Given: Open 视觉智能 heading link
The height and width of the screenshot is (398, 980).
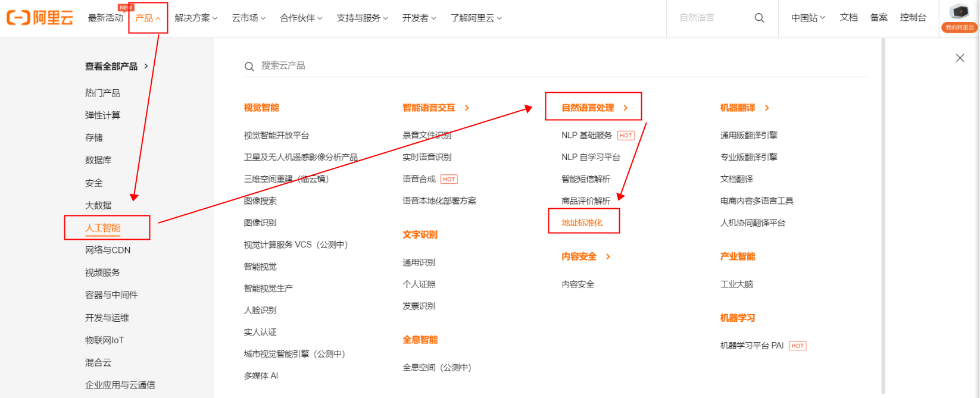Looking at the screenshot, I should [261, 108].
